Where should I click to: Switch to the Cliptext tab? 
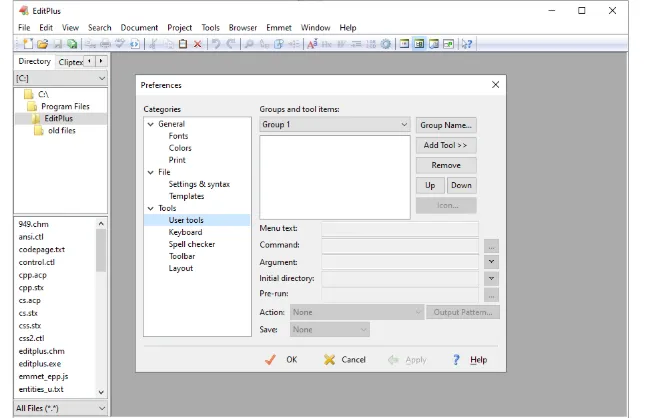point(70,62)
